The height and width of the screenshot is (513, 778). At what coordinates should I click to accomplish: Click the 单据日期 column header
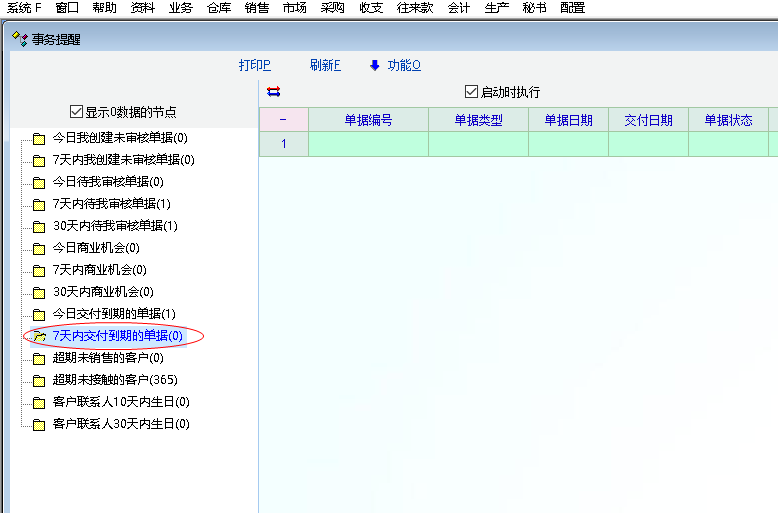click(x=568, y=120)
